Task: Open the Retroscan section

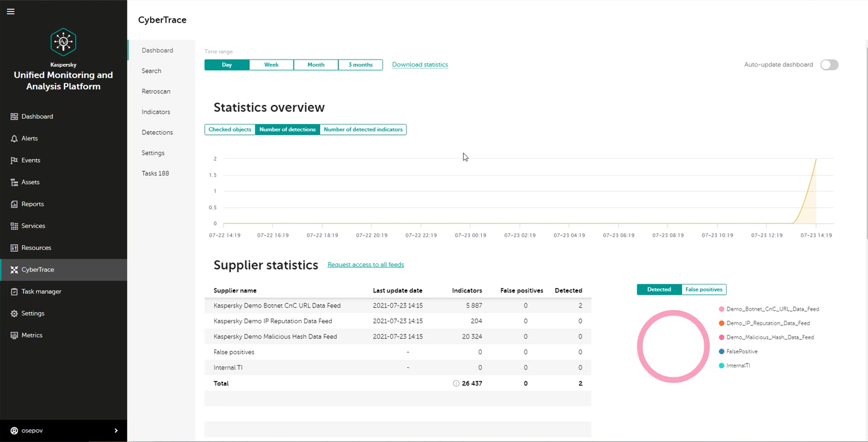Action: 156,91
